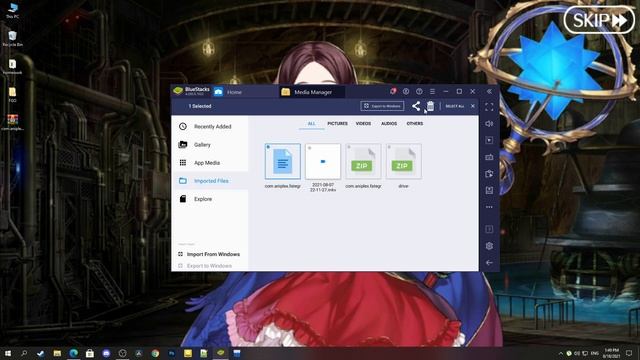The height and width of the screenshot is (360, 640).
Task: Open BlueStacks help question mark icon
Action: pyautogui.click(x=419, y=91)
